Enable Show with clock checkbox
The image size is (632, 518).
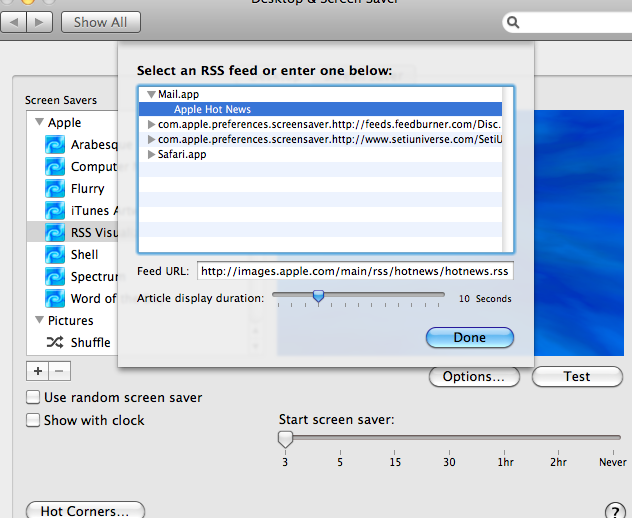pos(33,420)
